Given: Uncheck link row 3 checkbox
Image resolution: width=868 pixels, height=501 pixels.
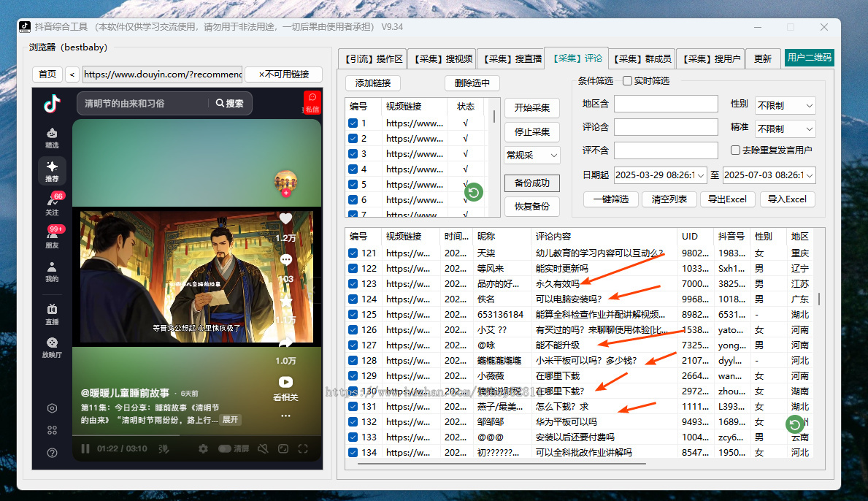Looking at the screenshot, I should coord(353,154).
